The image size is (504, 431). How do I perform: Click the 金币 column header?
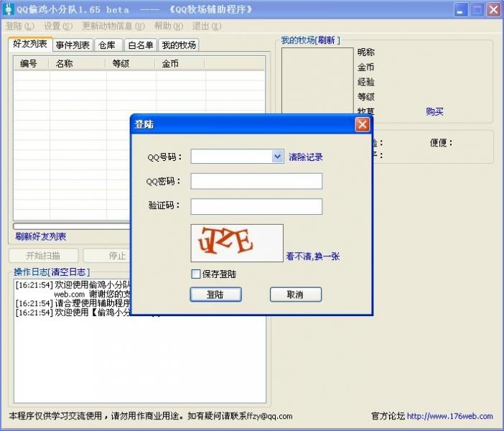coord(179,64)
